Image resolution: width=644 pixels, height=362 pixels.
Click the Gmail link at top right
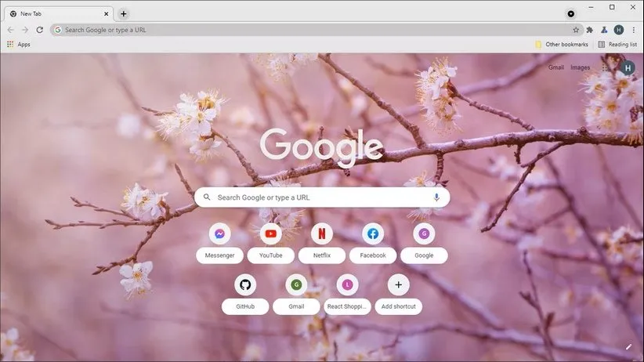555,67
